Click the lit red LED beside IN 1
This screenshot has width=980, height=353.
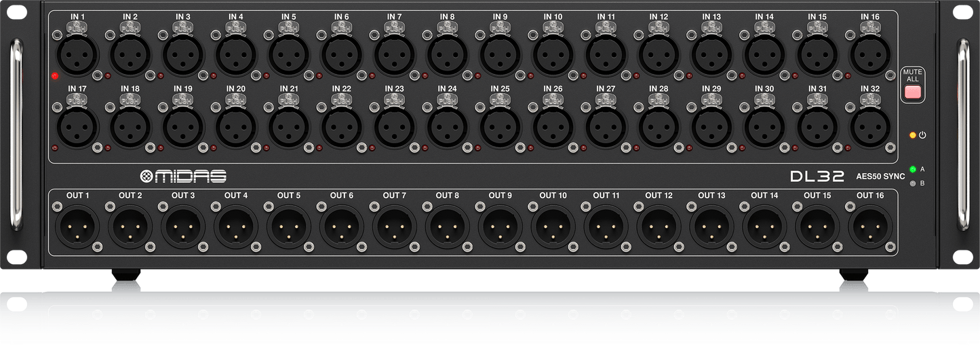point(55,76)
